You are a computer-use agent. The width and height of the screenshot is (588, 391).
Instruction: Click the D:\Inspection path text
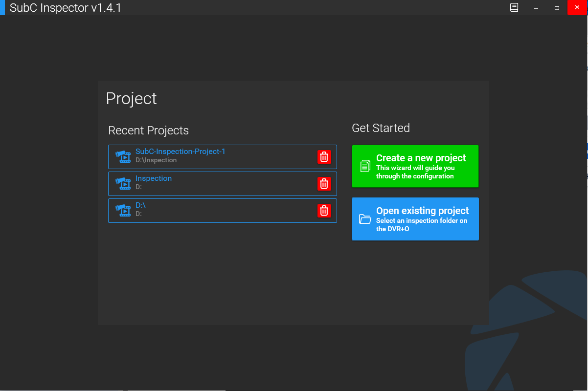click(156, 160)
